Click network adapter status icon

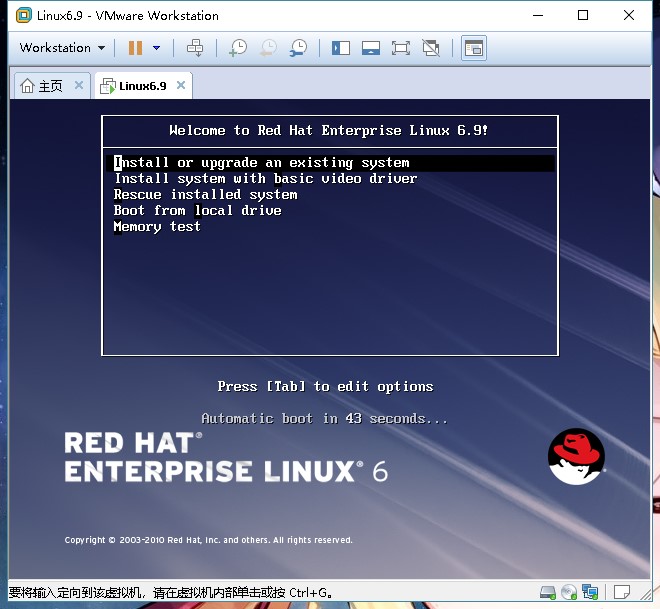[x=590, y=592]
